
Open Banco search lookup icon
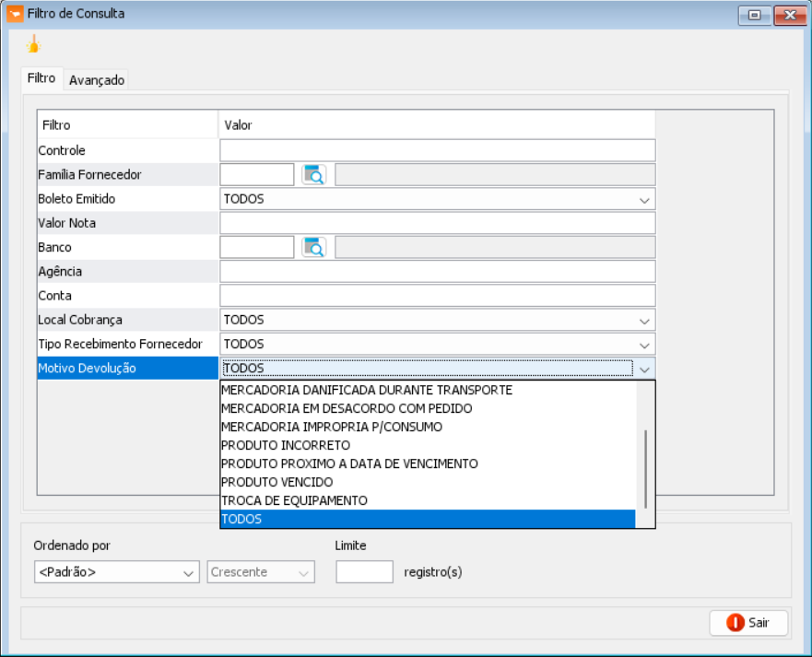314,247
